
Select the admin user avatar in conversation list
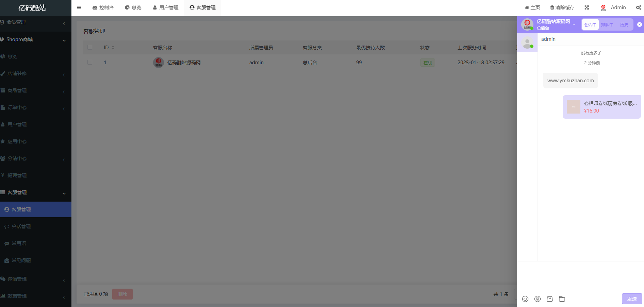pos(527,43)
